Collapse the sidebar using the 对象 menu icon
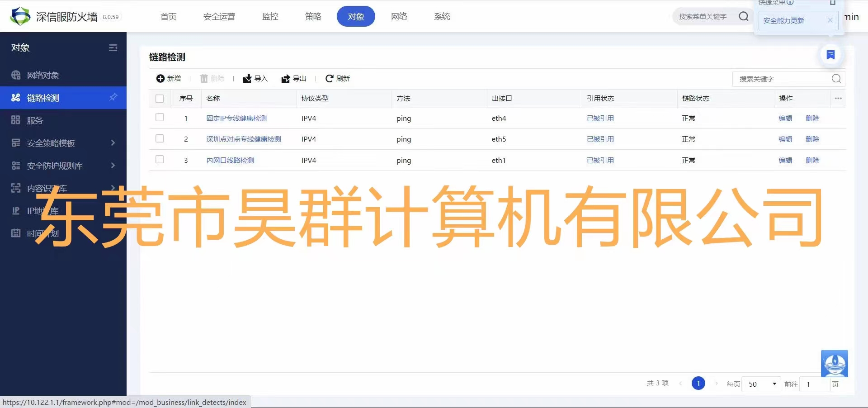 [x=113, y=48]
